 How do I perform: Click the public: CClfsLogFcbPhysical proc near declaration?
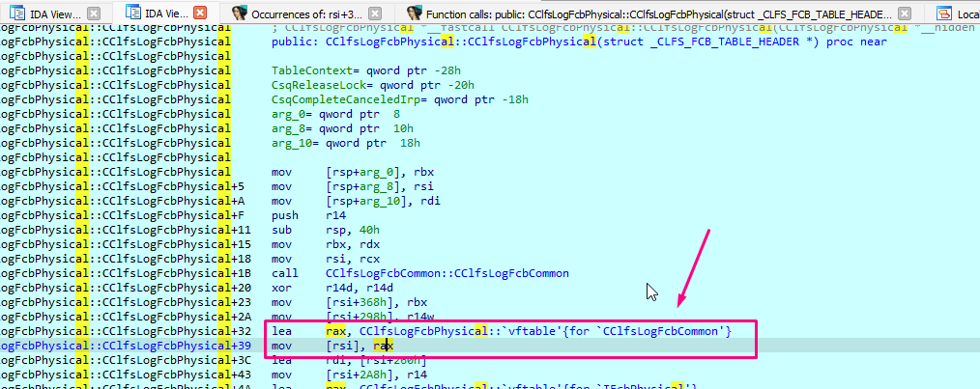[x=579, y=42]
